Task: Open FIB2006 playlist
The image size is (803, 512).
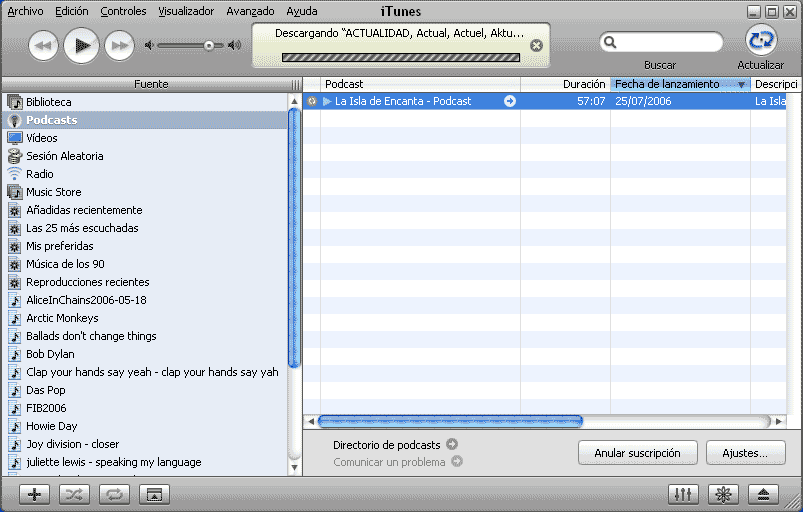Action: [145, 408]
